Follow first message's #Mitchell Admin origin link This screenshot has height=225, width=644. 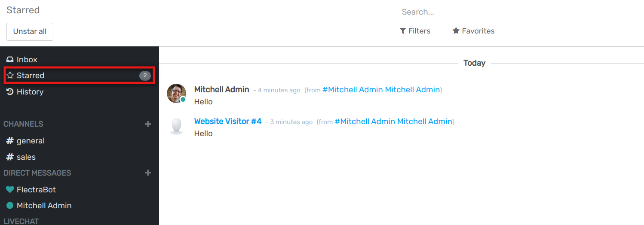click(x=381, y=90)
